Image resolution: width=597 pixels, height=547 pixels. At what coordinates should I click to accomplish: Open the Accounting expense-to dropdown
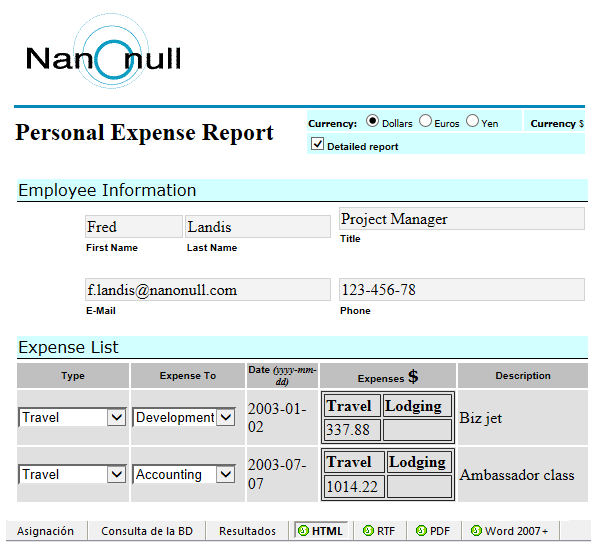pyautogui.click(x=226, y=475)
